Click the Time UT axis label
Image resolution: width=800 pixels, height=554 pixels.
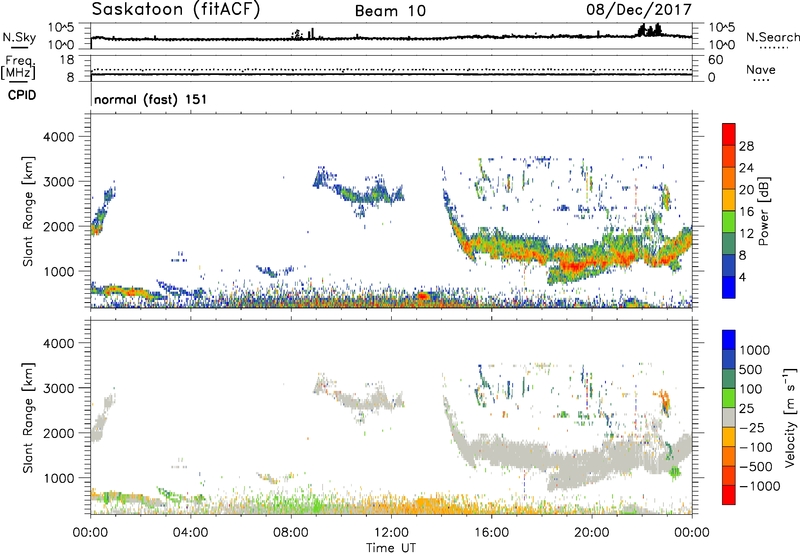[x=391, y=548]
